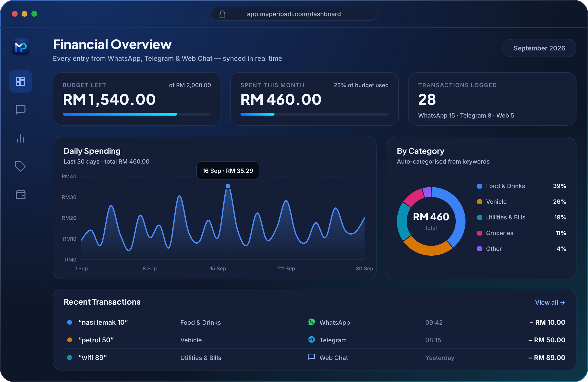Viewport: 588px width, 382px height.
Task: Click the red close window button
Action: click(x=14, y=14)
